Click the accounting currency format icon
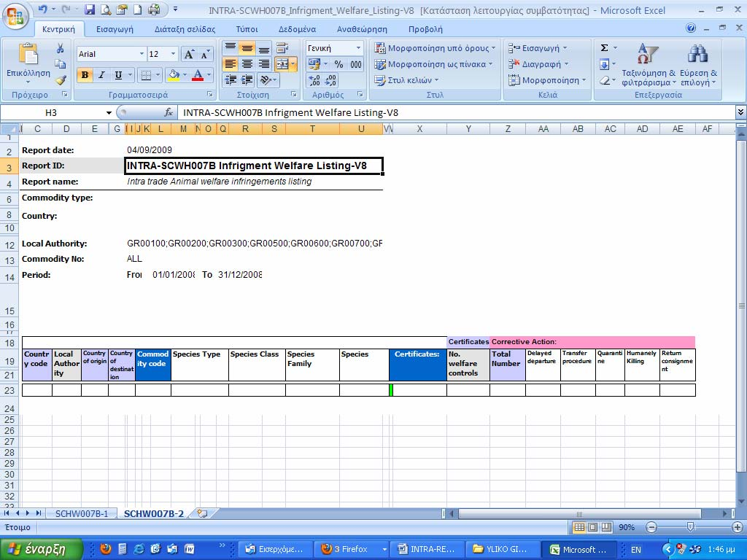 (x=314, y=64)
